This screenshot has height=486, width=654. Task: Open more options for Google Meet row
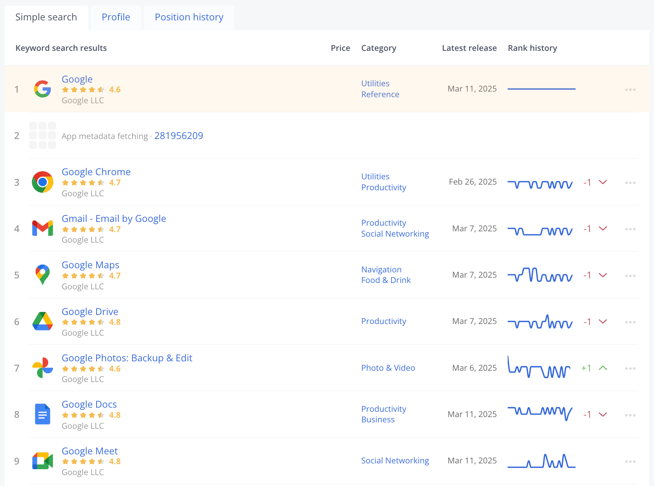pos(630,461)
